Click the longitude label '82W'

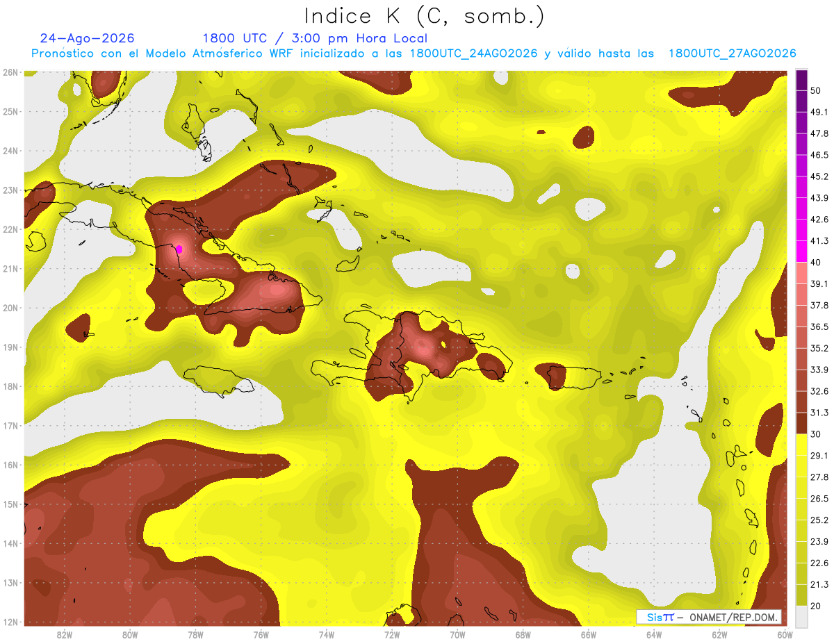tap(65, 634)
